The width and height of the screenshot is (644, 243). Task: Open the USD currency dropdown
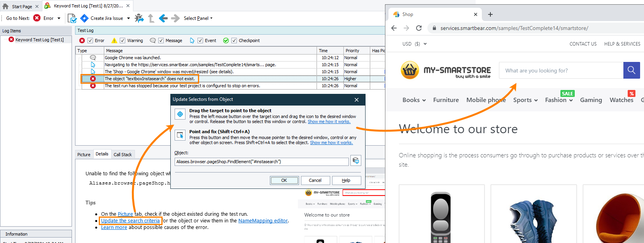point(414,44)
